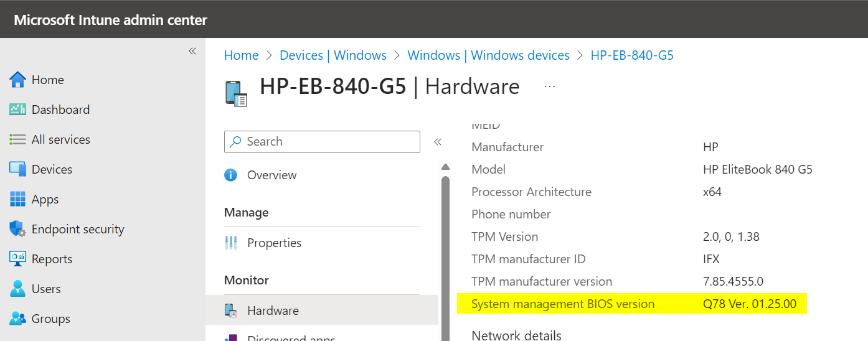Open Windows | Windows devices breadcrumb
Image resolution: width=868 pixels, height=341 pixels.
[488, 55]
